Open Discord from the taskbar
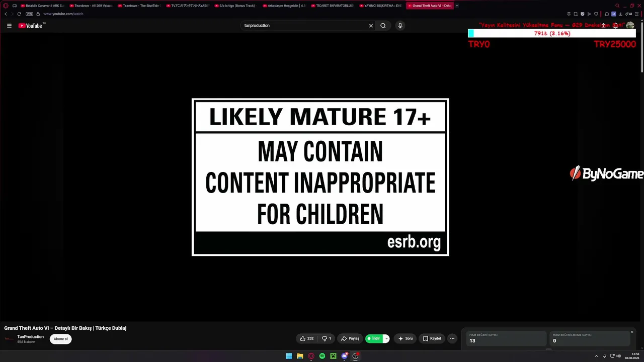Viewport: 644px width, 362px height. pos(344,356)
